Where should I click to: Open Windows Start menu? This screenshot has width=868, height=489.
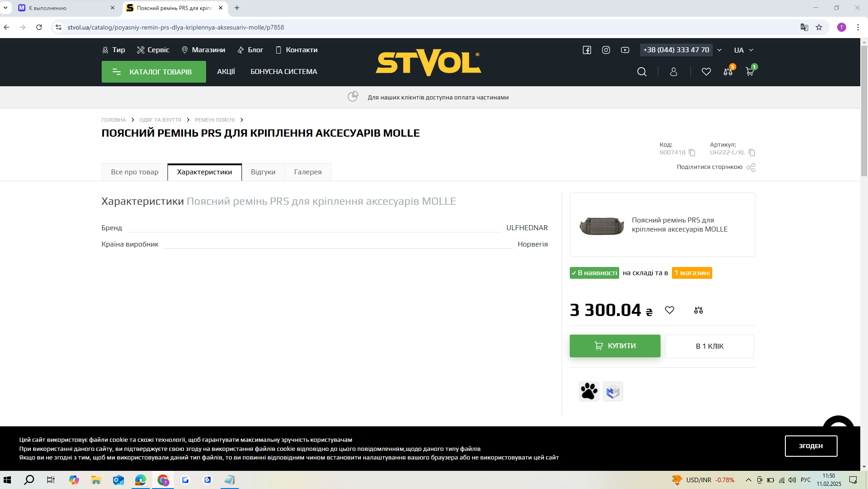(x=7, y=480)
